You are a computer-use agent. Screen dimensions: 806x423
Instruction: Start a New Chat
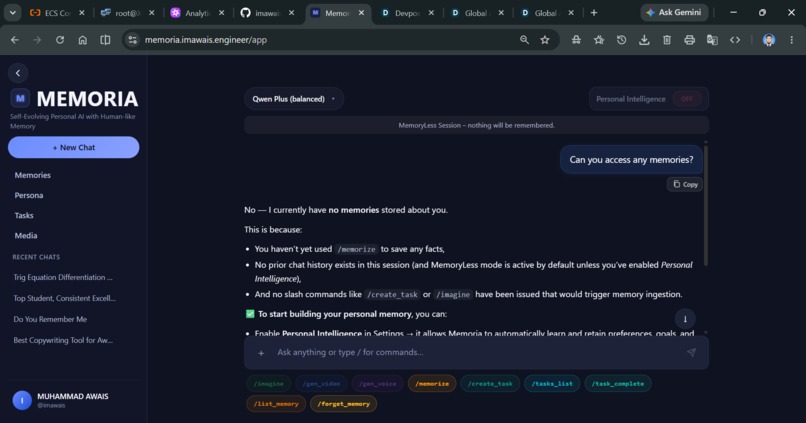coord(74,148)
